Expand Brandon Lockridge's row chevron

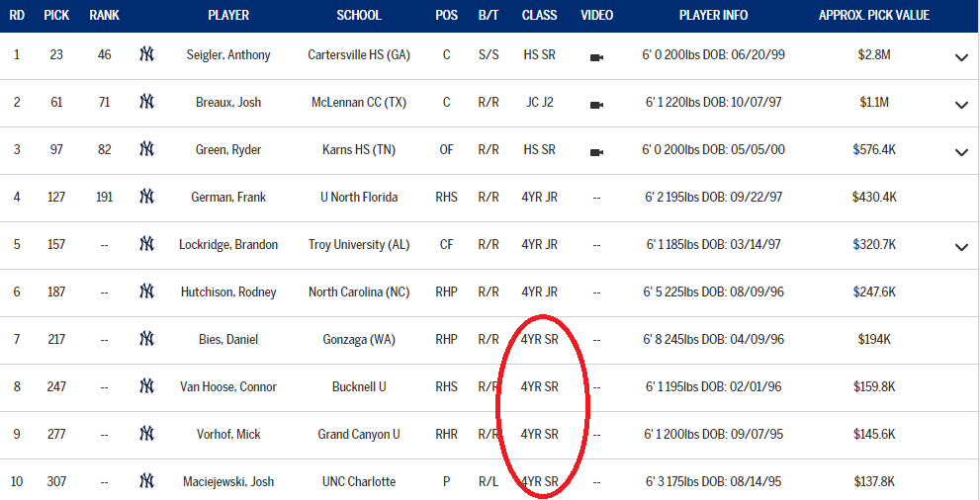[961, 247]
